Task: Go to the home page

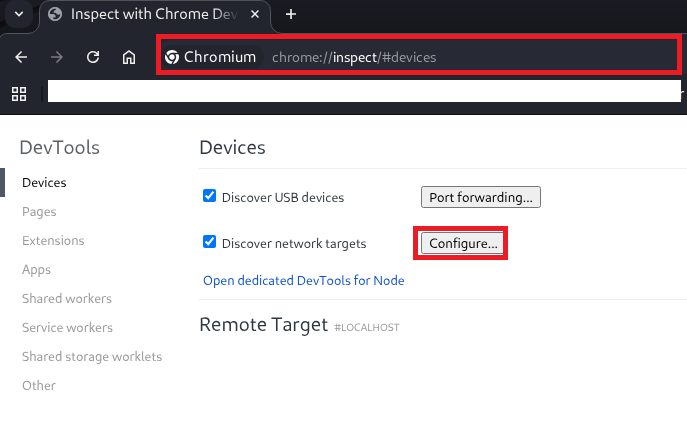Action: [129, 57]
